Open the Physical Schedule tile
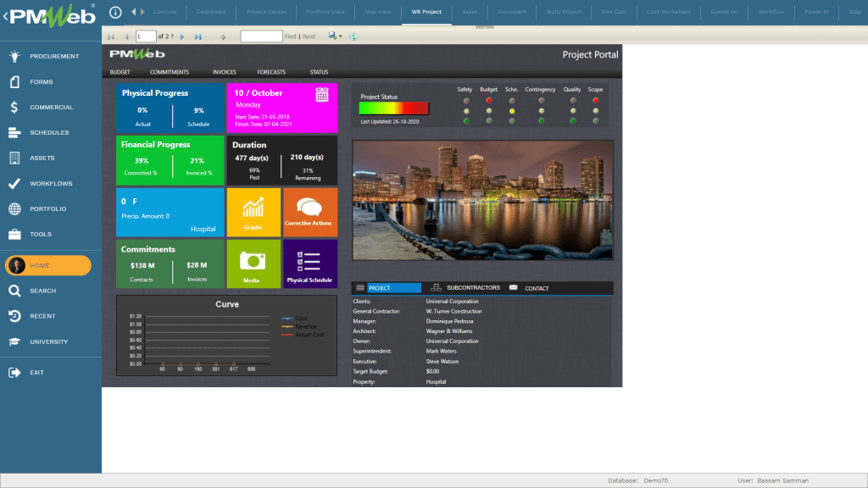This screenshot has height=488, width=868. tap(310, 264)
